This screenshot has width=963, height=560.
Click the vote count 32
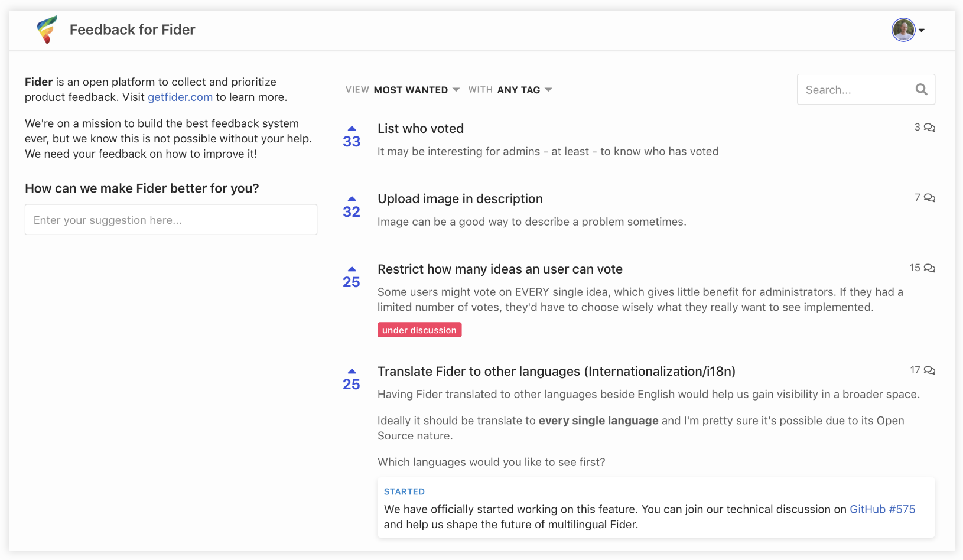[352, 212]
